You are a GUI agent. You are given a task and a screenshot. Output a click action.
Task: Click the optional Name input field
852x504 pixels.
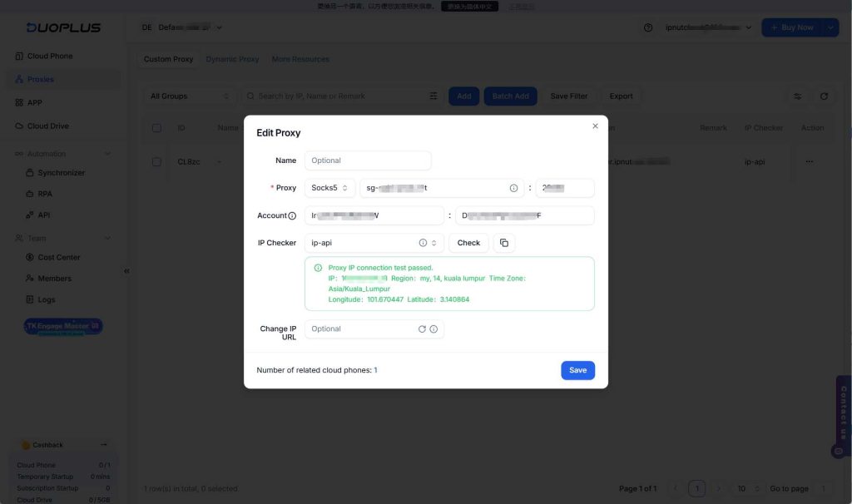coord(368,161)
